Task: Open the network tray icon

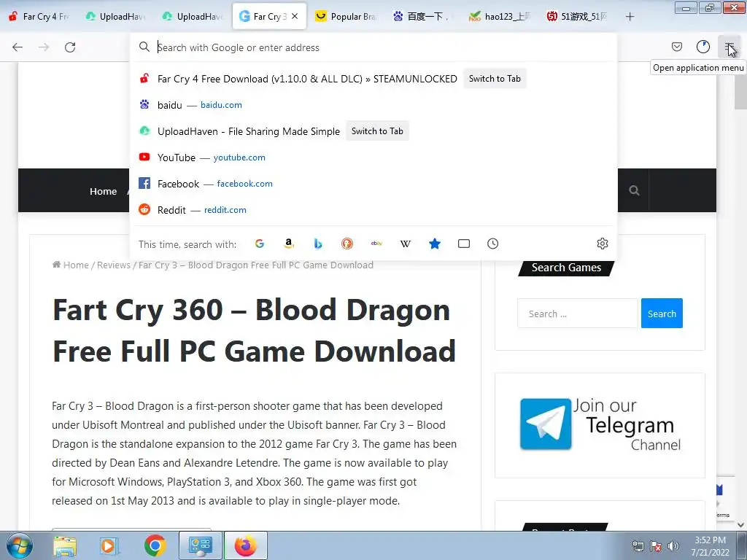Action: pos(638,546)
